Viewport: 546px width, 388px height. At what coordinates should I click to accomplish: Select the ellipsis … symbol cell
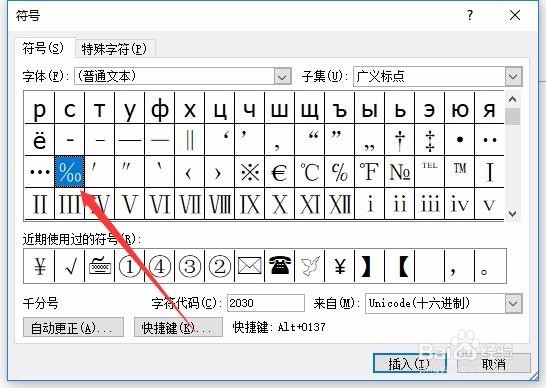tap(40, 172)
